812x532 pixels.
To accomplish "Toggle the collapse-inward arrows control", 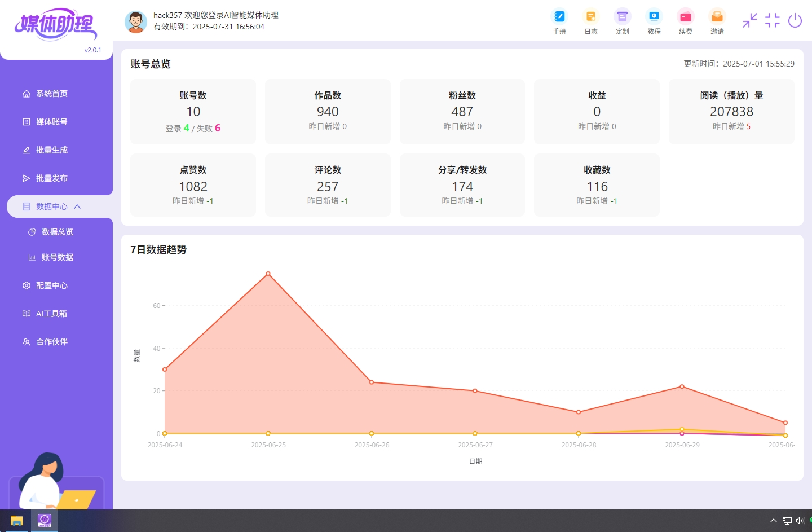I will tap(749, 21).
